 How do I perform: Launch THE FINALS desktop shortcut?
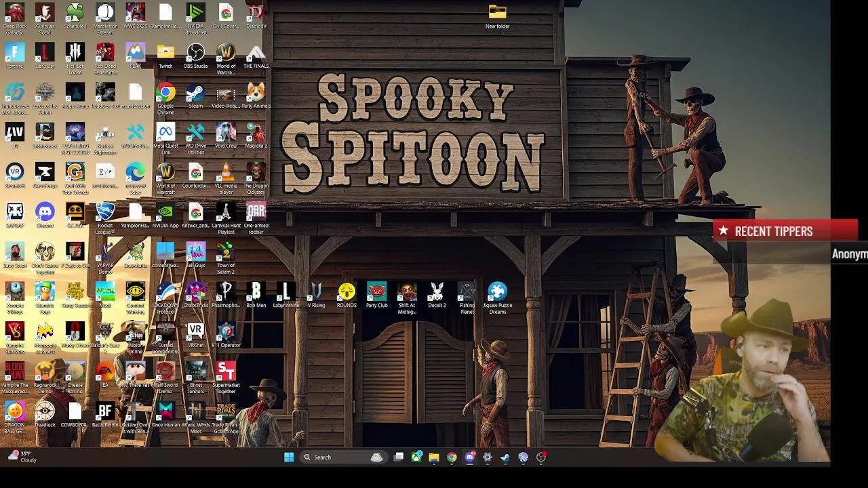[x=256, y=56]
